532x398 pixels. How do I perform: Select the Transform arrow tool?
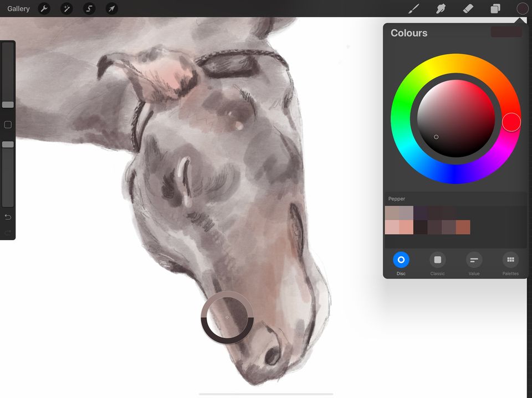pos(111,8)
